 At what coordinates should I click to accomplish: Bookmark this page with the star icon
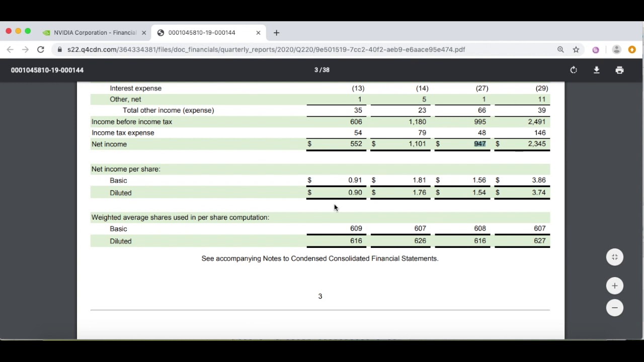point(576,49)
